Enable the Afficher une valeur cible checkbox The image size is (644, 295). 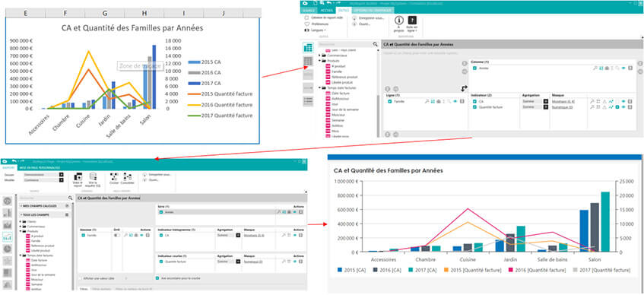pos(80,278)
